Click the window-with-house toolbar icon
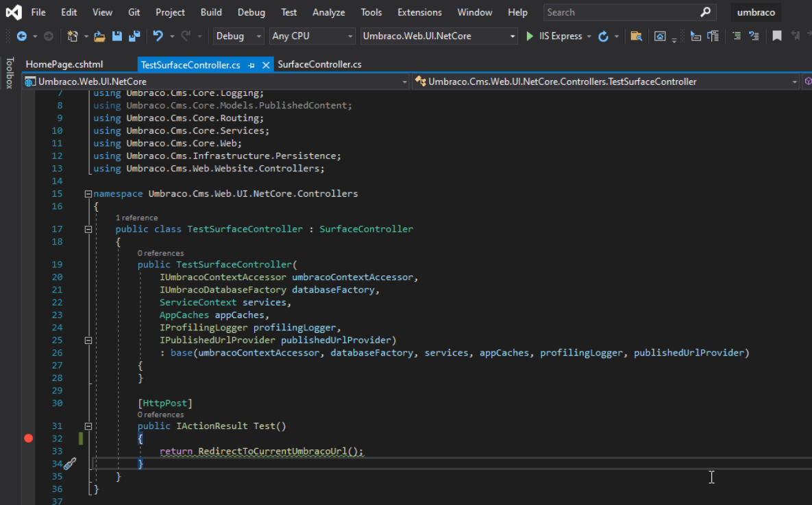This screenshot has height=505, width=812. click(660, 36)
